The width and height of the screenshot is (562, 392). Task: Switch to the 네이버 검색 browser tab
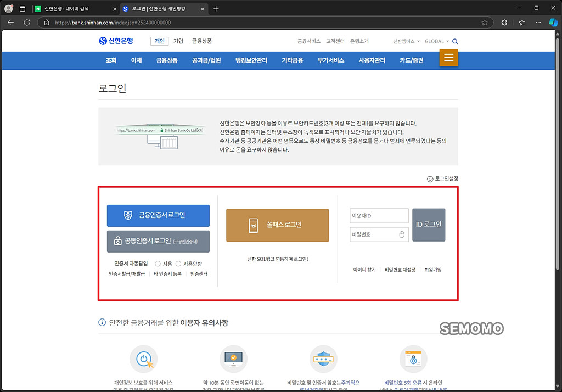click(76, 9)
